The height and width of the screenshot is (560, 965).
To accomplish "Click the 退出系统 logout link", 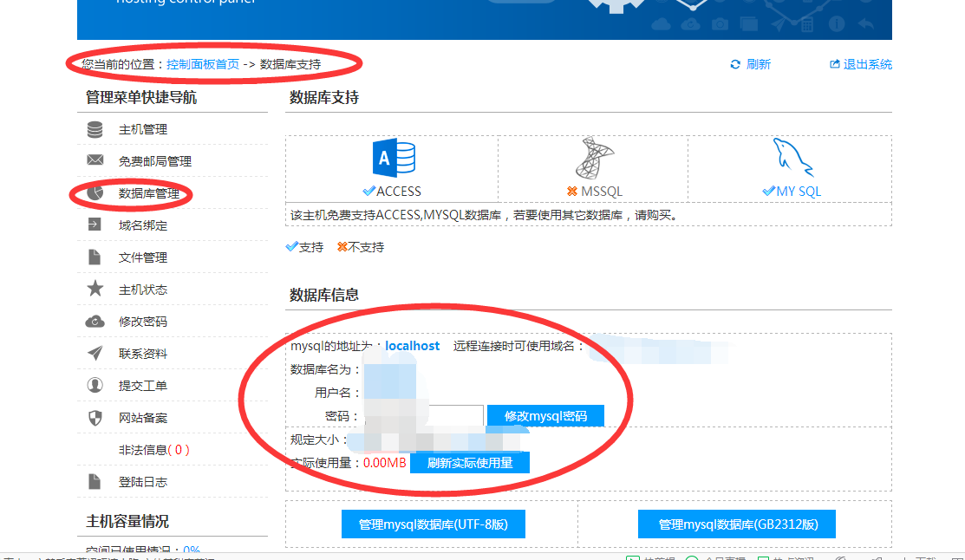I will [x=861, y=64].
